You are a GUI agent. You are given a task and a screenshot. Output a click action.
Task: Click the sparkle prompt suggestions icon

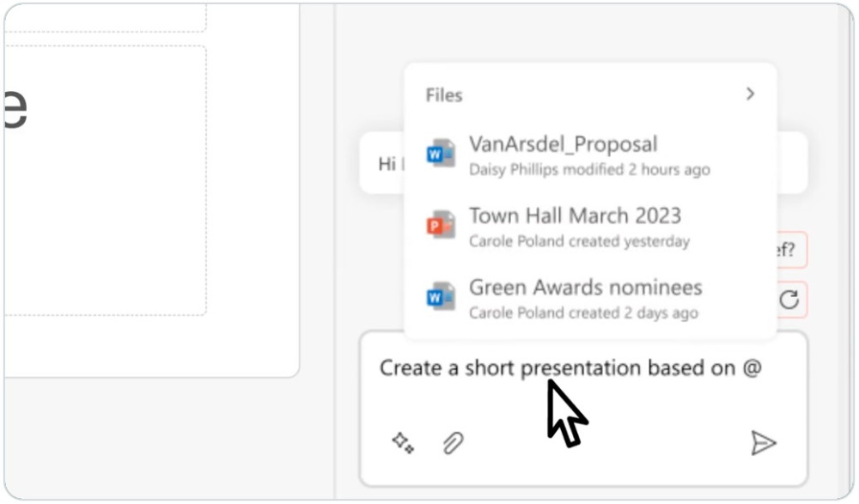click(x=403, y=443)
